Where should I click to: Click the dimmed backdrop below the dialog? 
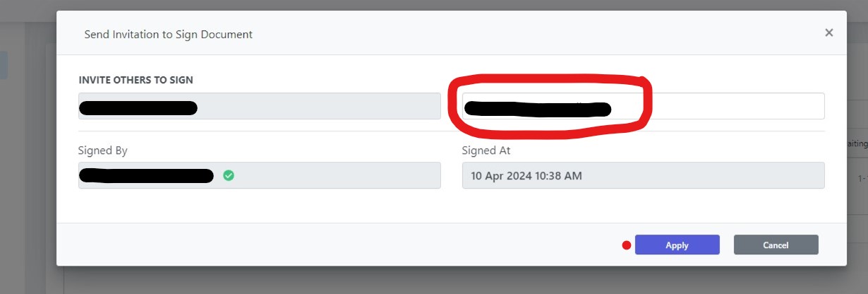click(452, 281)
